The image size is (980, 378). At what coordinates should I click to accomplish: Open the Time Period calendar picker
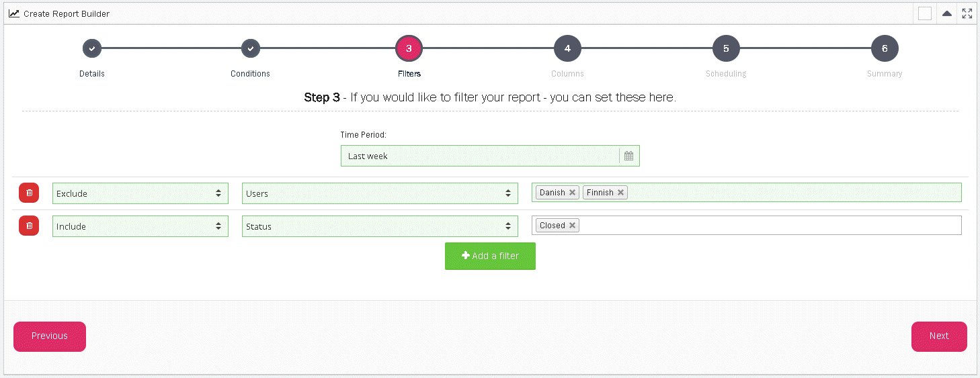[628, 156]
